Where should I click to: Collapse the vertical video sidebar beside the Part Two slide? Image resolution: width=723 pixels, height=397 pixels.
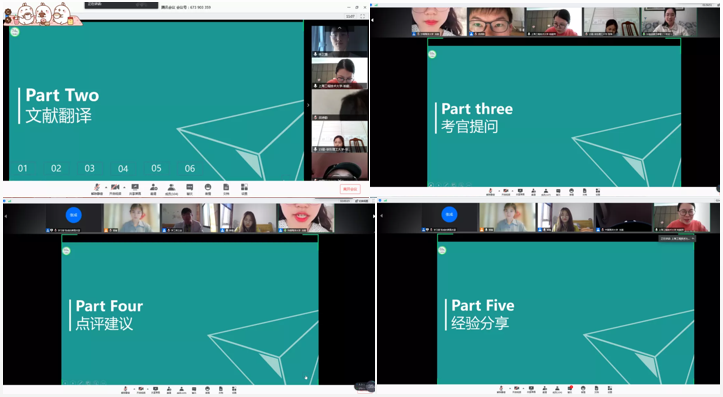click(x=308, y=105)
